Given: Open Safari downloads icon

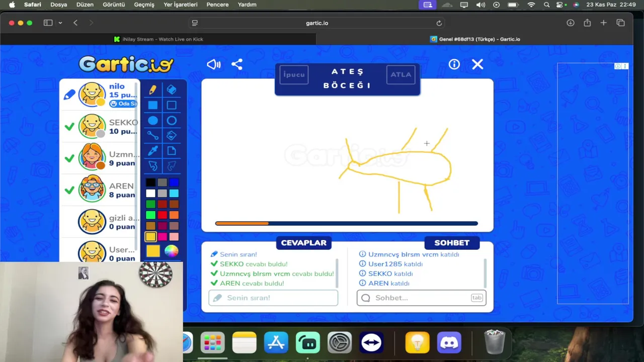Looking at the screenshot, I should pos(570,23).
